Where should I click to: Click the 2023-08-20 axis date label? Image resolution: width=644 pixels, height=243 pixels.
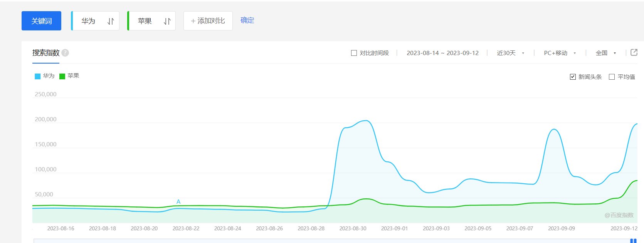(144, 228)
